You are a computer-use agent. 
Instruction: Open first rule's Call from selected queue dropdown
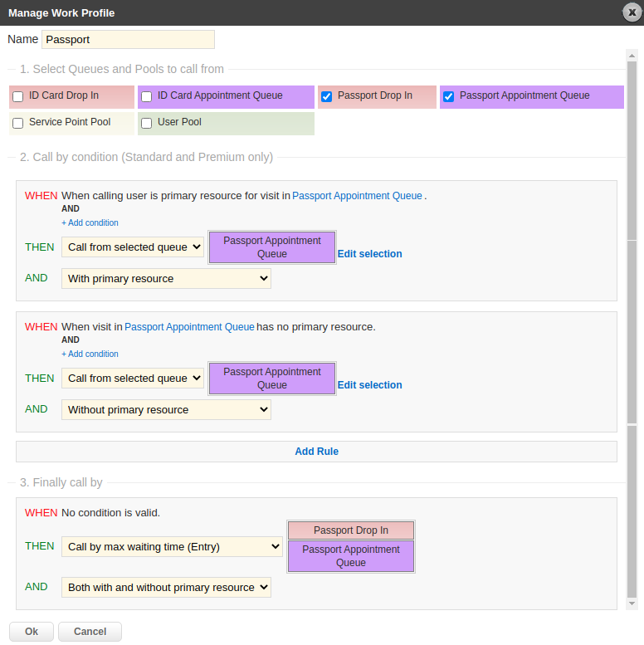coord(133,247)
